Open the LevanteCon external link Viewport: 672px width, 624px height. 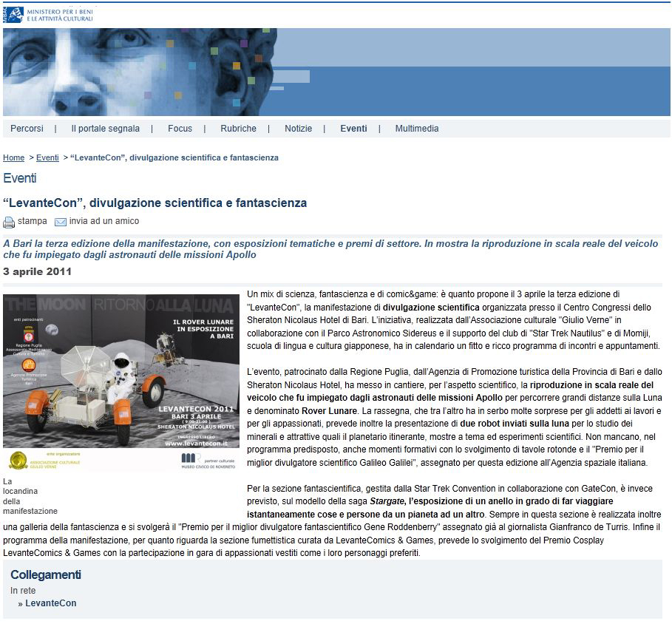coord(50,603)
